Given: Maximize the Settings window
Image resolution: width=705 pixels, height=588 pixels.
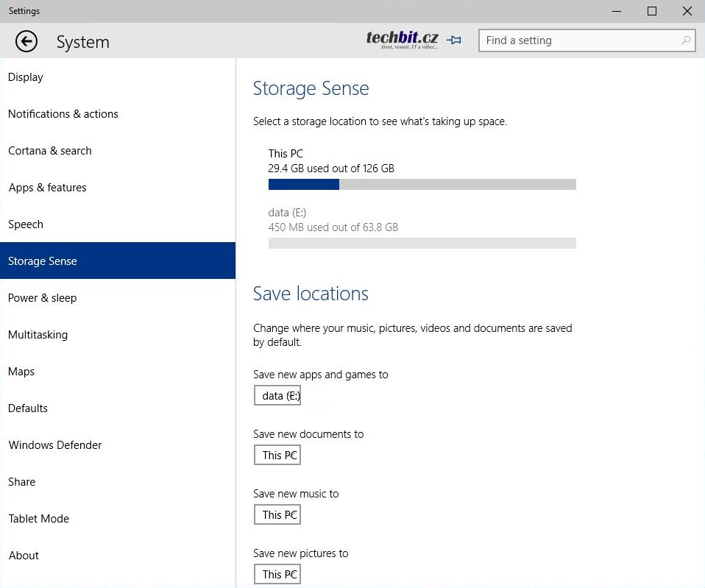Looking at the screenshot, I should point(651,11).
